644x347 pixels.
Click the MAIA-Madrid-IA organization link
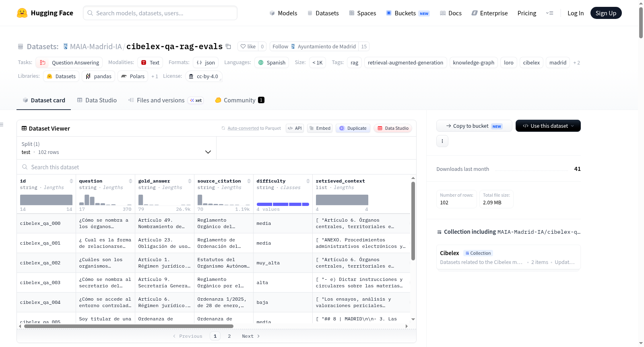pos(96,46)
